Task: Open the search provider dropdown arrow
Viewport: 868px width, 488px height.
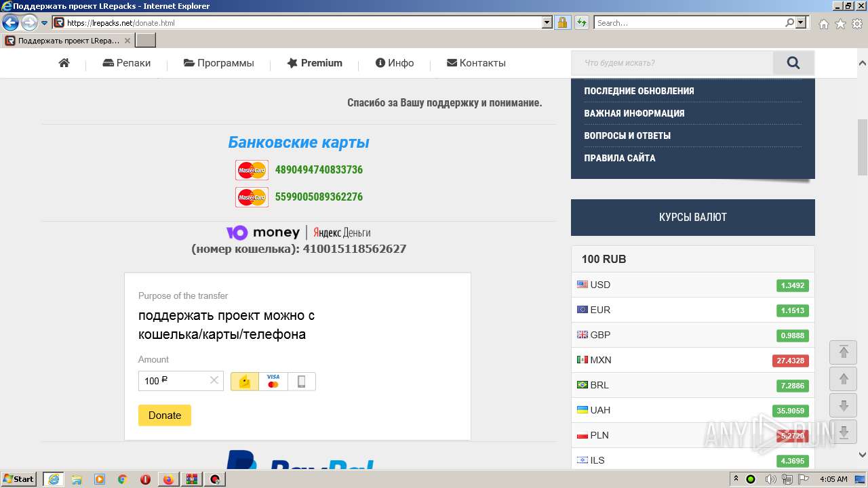Action: [802, 23]
